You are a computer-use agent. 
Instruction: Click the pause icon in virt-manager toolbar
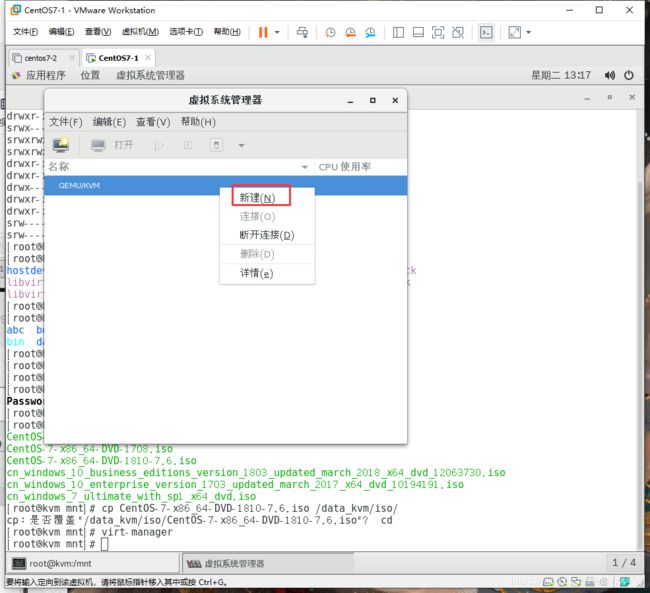point(187,145)
